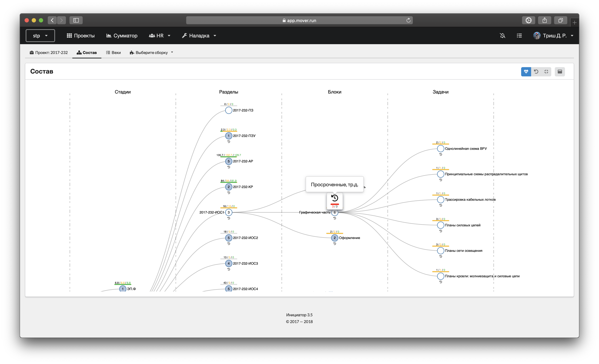Switch to the Вехи tab
This screenshot has width=599, height=364.
click(113, 53)
